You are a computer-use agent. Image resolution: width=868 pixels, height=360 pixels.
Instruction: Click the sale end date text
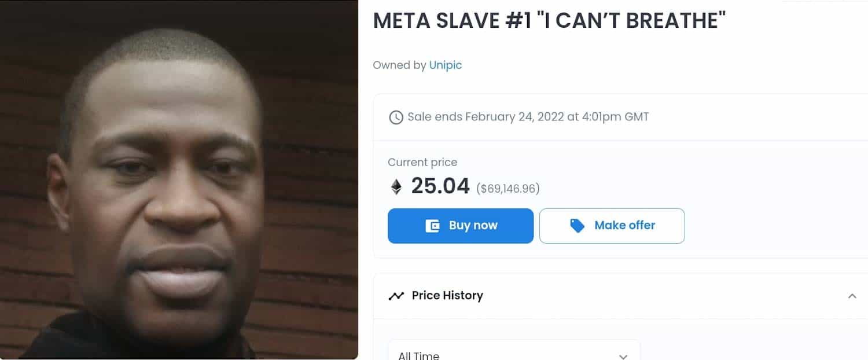(x=528, y=117)
